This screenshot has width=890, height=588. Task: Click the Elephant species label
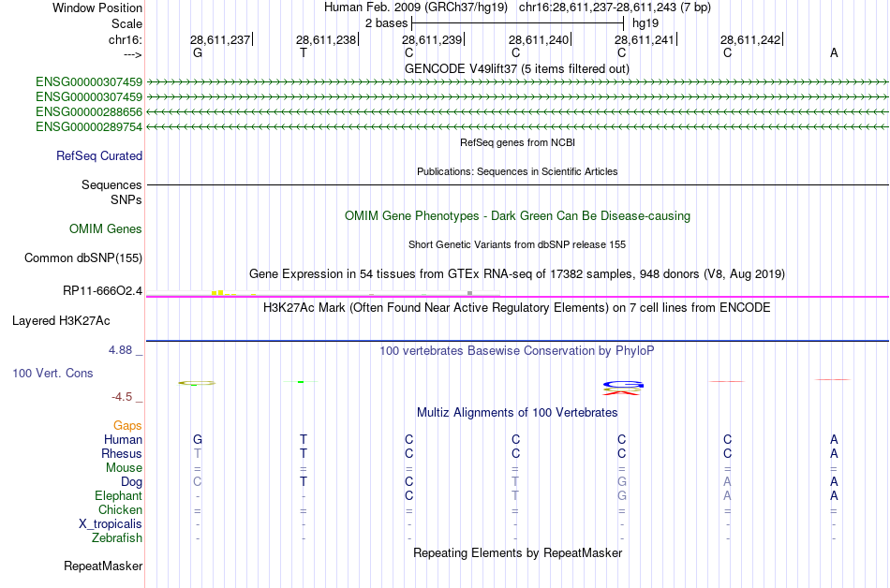tap(119, 495)
